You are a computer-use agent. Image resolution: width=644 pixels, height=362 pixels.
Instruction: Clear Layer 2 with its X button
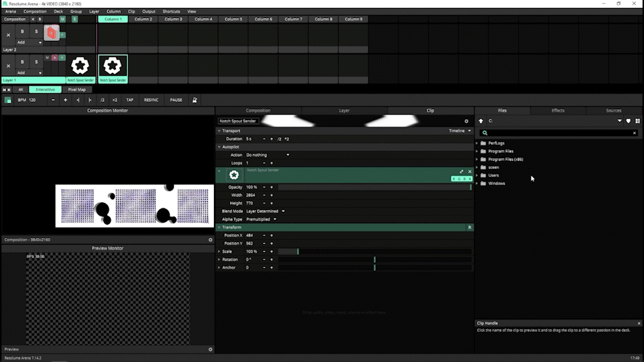pyautogui.click(x=8, y=35)
